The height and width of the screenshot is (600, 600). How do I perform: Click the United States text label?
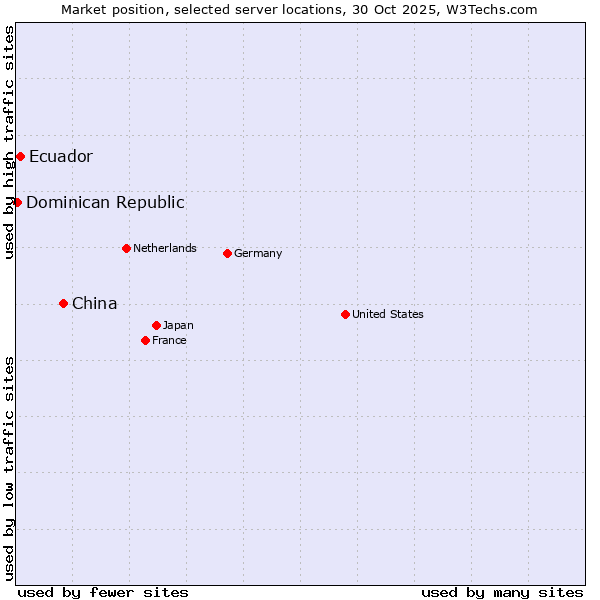[x=387, y=314]
